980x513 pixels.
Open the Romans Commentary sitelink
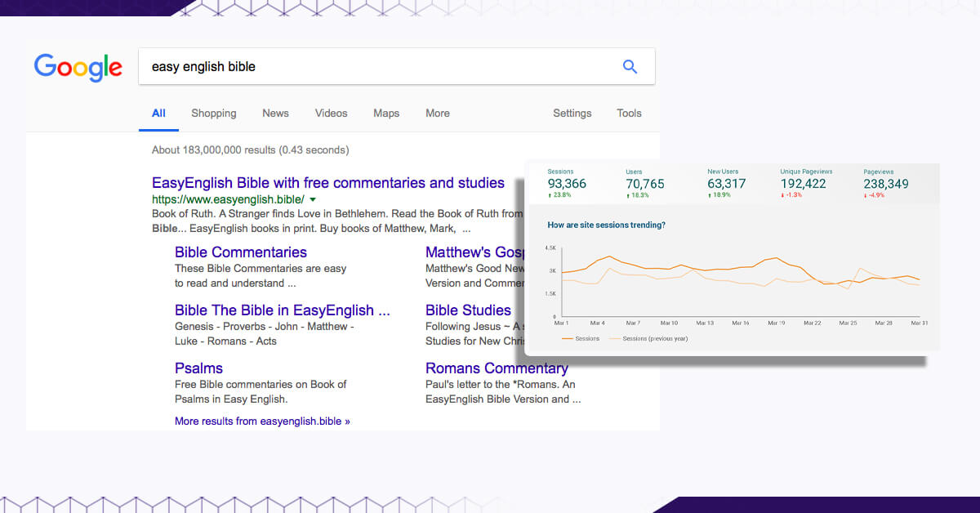(497, 368)
